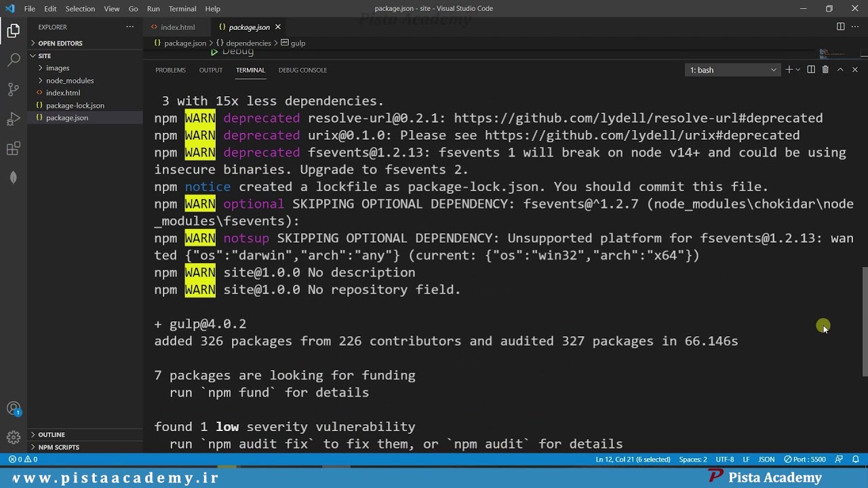Change encoding via 'UTF-8' status item
868x488 pixels.
[725, 460]
